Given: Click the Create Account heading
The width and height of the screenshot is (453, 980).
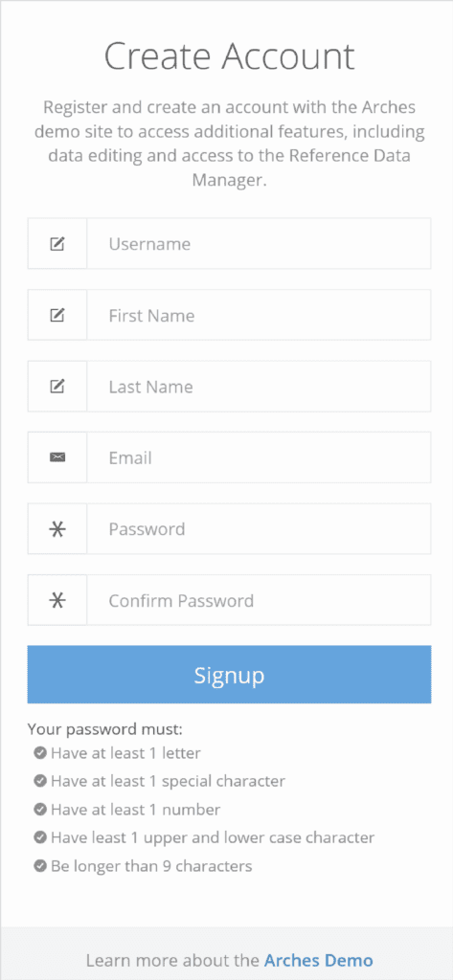Looking at the screenshot, I should pos(229,56).
